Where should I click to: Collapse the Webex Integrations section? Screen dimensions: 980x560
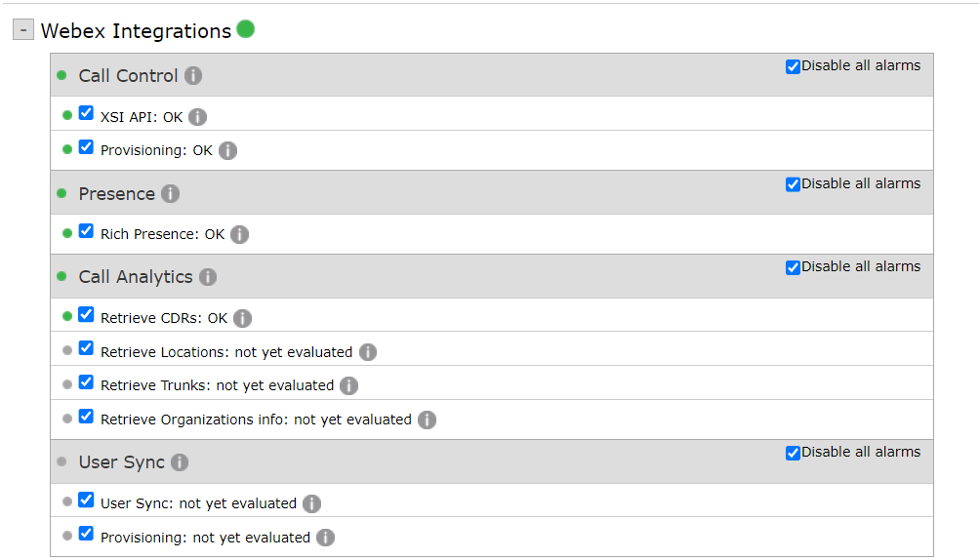(x=23, y=30)
